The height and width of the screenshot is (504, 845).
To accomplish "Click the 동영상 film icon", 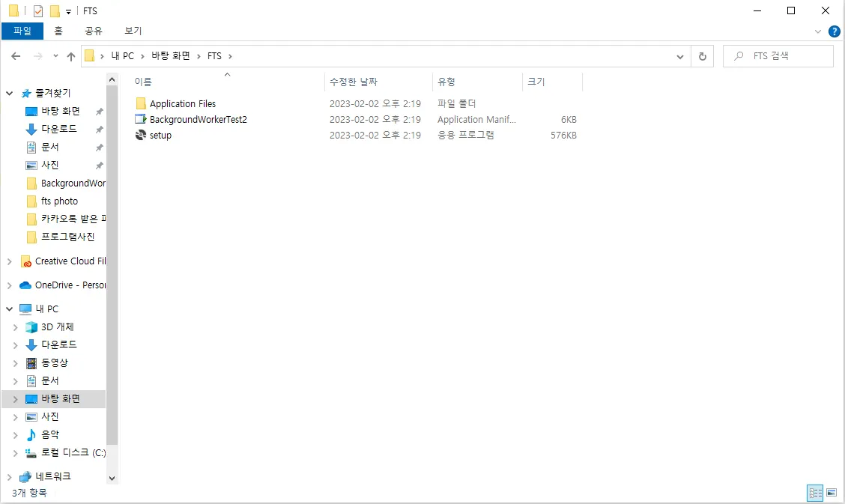I will tap(31, 363).
